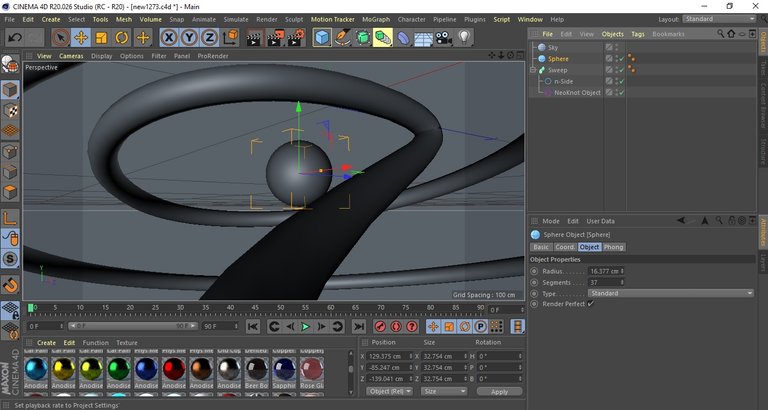Toggle Z axis lock
This screenshot has width=768, height=410.
coord(209,38)
